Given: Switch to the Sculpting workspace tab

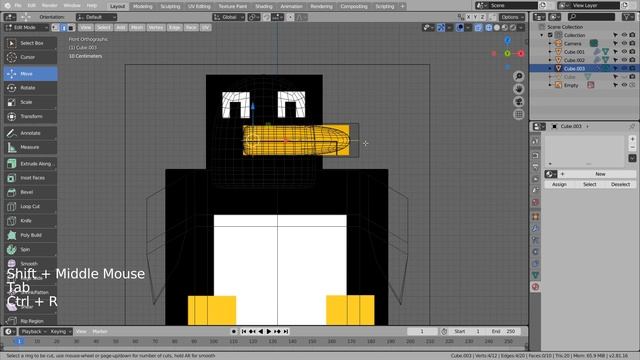Looking at the screenshot, I should point(170,6).
